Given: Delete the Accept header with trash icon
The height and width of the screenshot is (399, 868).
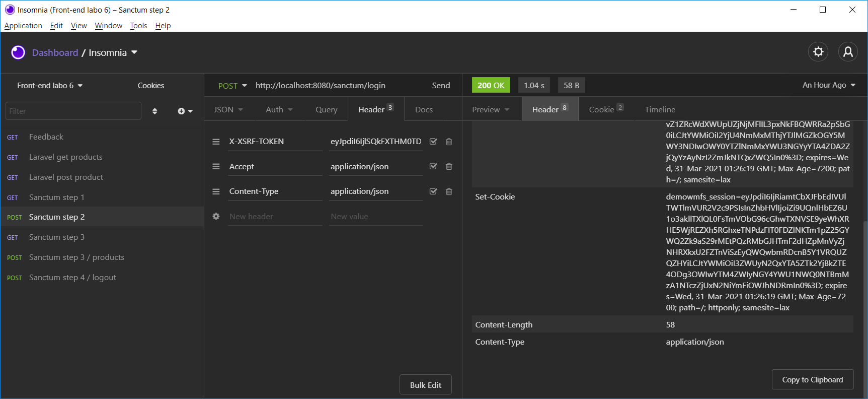Looking at the screenshot, I should pos(449,166).
